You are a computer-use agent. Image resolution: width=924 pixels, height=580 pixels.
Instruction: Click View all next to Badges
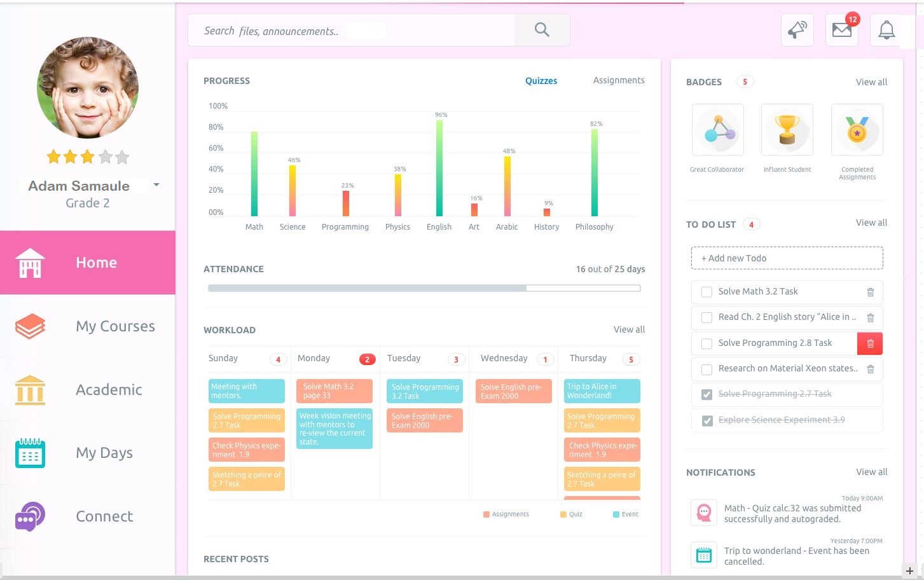click(871, 82)
